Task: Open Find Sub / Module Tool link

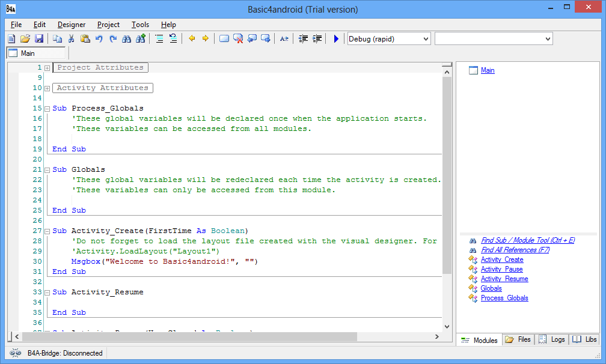Action: (x=527, y=240)
